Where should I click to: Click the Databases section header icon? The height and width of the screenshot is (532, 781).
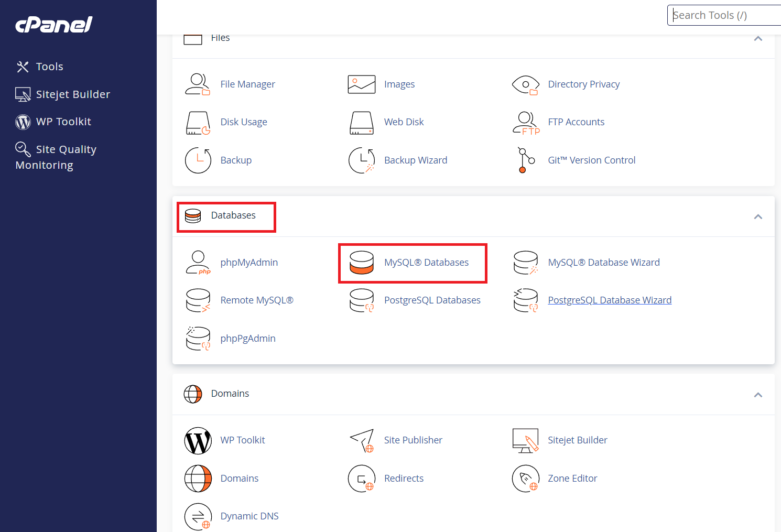pos(193,216)
